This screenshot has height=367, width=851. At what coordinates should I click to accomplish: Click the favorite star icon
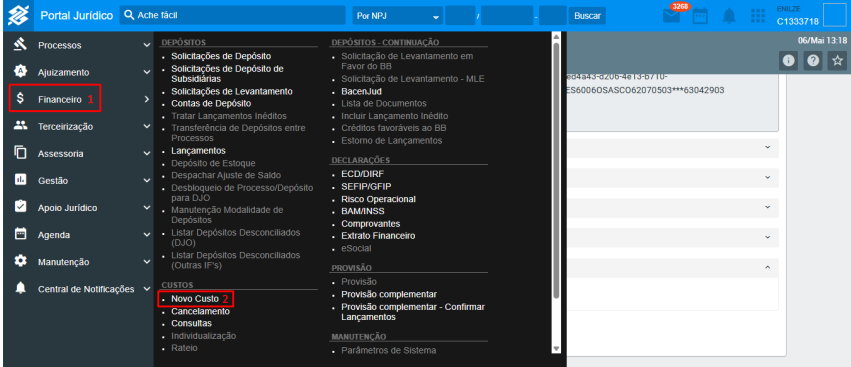coord(837,61)
